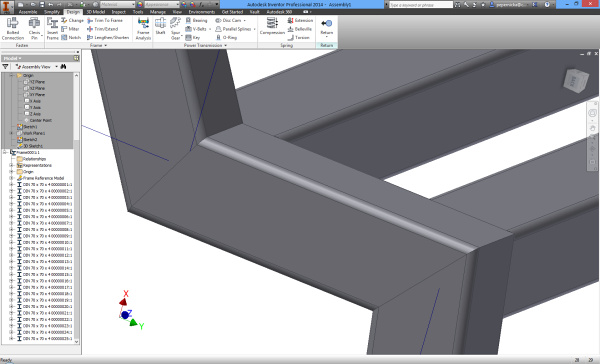Screen dimensions: 600x364
Task: Start the Trim To Frame command
Action: pos(105,20)
